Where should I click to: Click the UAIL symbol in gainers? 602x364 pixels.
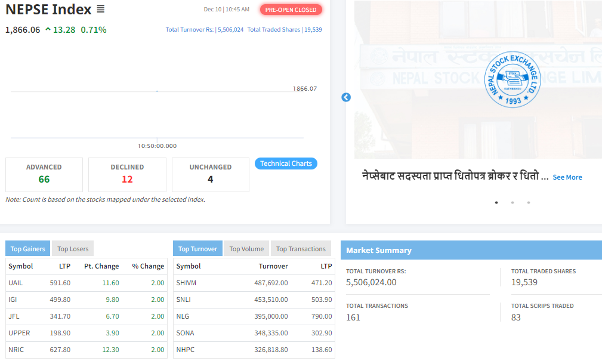click(x=16, y=283)
